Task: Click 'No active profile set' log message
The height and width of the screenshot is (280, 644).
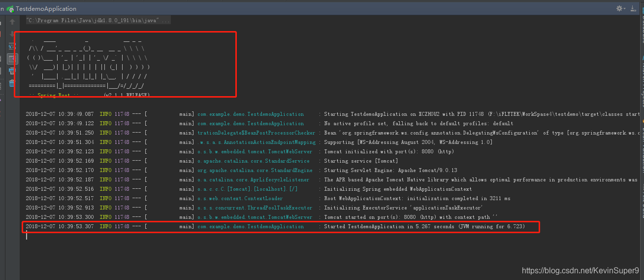Action: coord(419,124)
